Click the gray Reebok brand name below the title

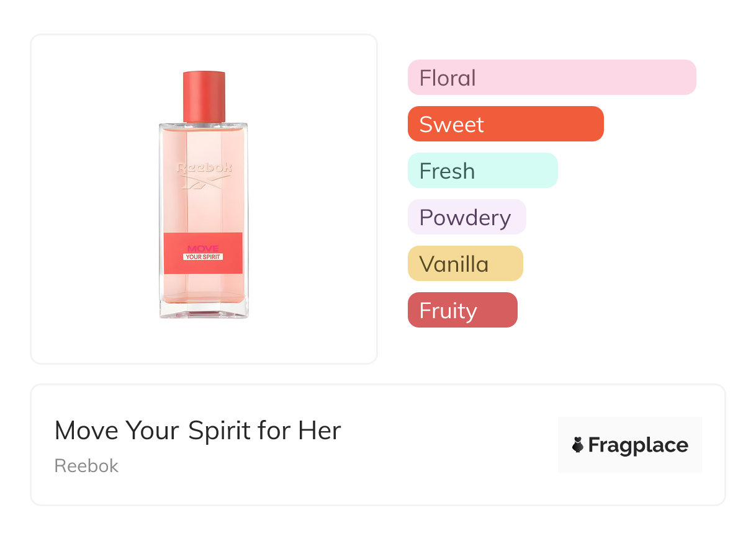click(86, 466)
